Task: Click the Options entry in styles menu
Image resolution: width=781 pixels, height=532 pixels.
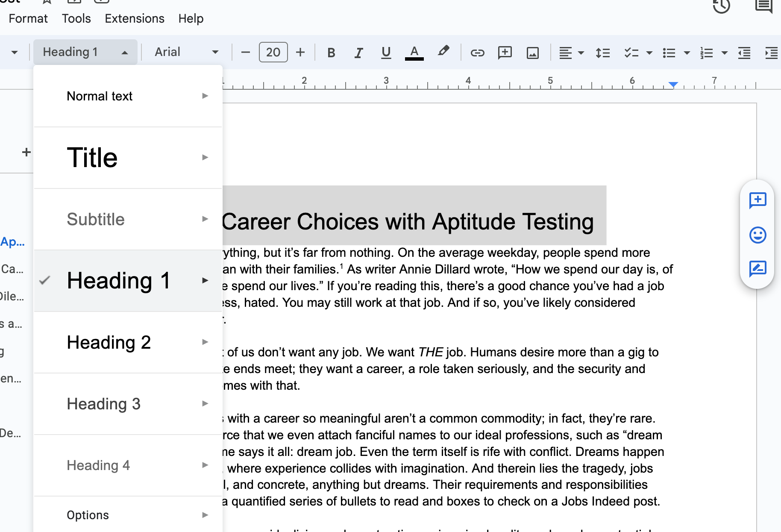Action: pos(88,515)
